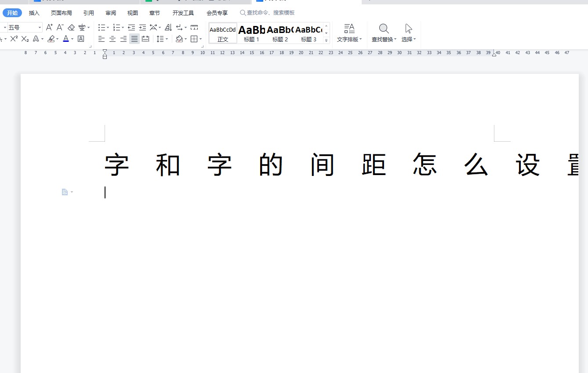The height and width of the screenshot is (373, 588).
Task: Open the 审阅 tab
Action: 111,13
